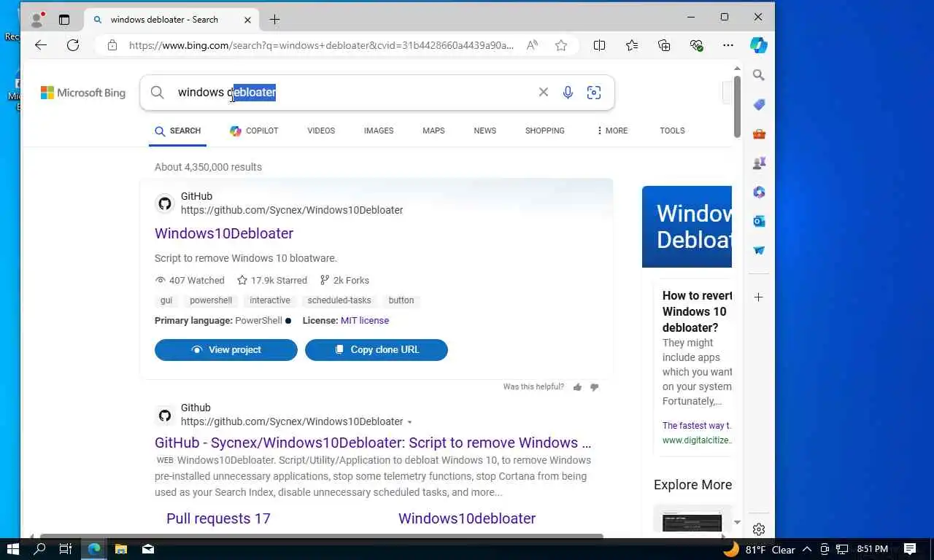Screen dimensions: 934x560
Task: Clear the Bing search box with X icon
Action: [x=544, y=92]
